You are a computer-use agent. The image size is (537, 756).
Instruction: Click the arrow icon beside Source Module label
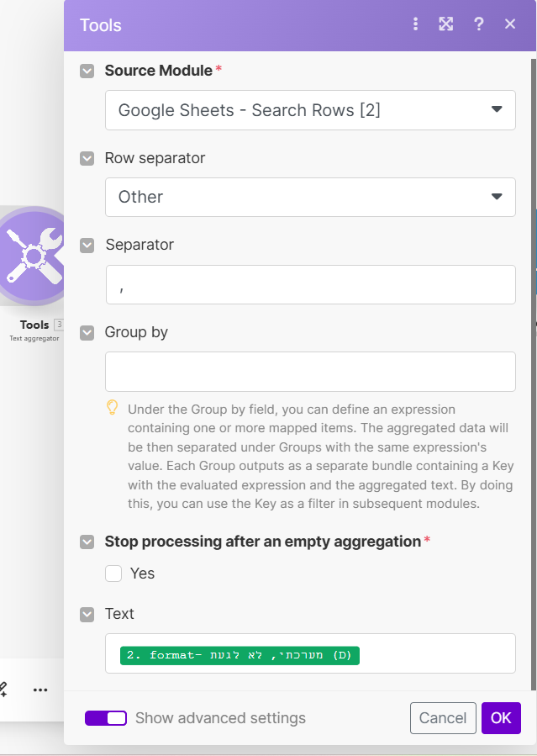[87, 71]
